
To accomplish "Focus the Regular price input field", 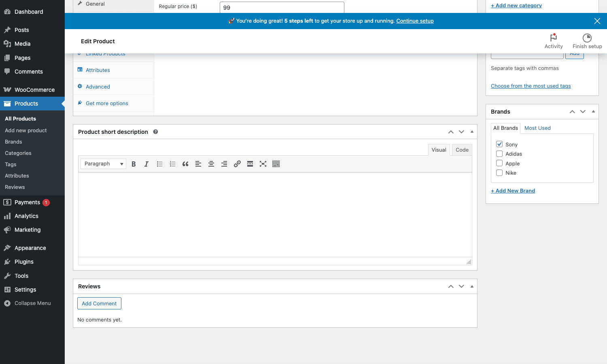I will coord(282,7).
